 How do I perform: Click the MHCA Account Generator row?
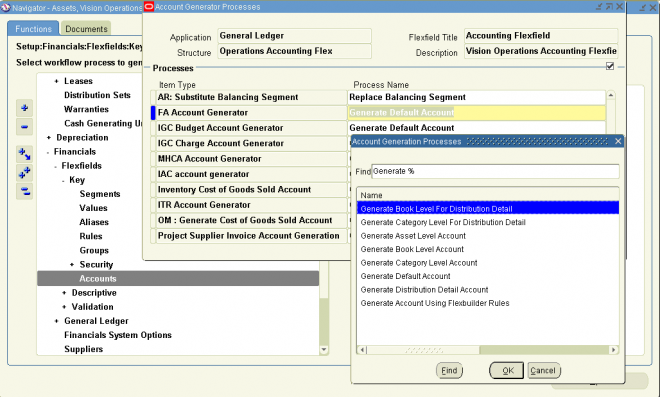251,159
